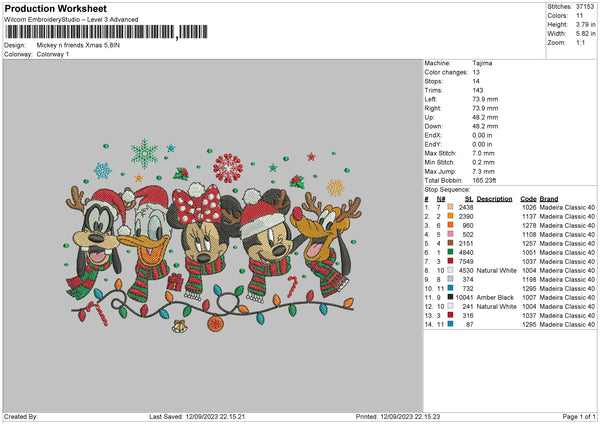Click the 'Stop Sequence:' label
This screenshot has width=600, height=424.
click(447, 189)
